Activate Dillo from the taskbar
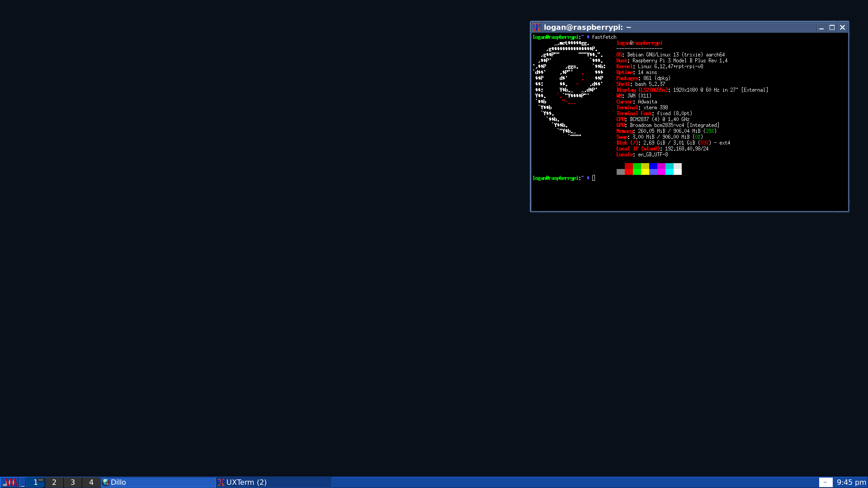This screenshot has height=488, width=868. pyautogui.click(x=158, y=482)
